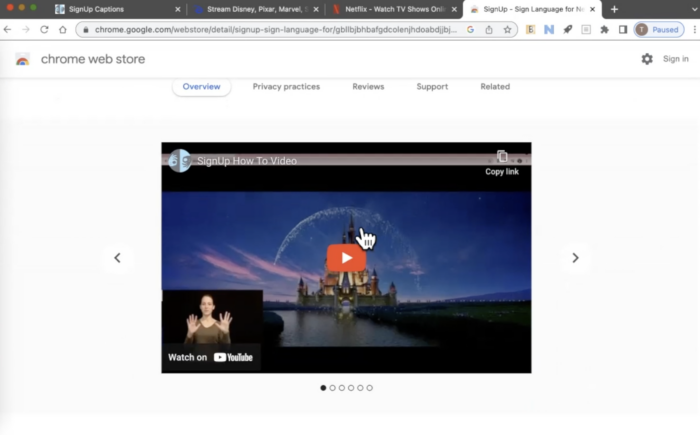Go back with the browser back arrow
Viewport: 700px width, 435px height.
[7, 29]
